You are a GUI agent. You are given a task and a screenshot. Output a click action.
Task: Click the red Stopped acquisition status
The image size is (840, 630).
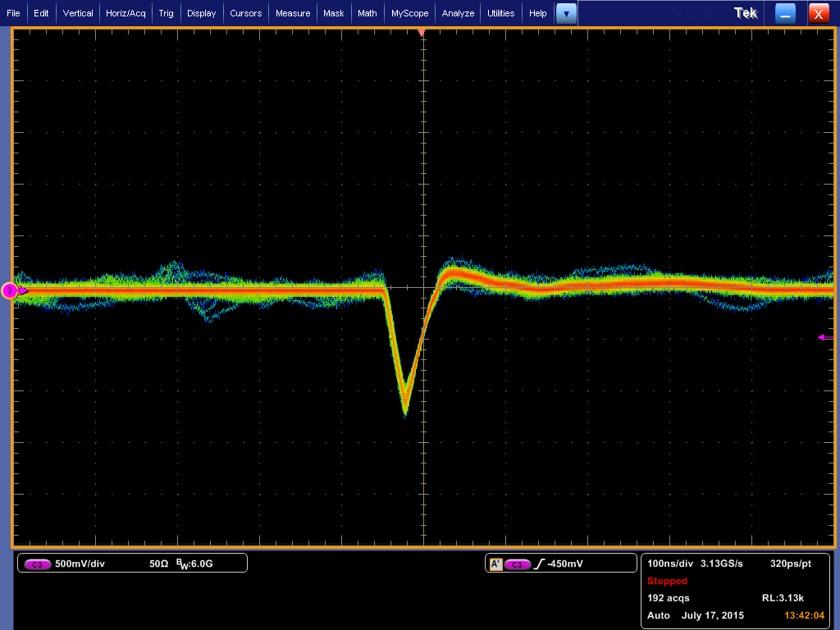click(667, 581)
